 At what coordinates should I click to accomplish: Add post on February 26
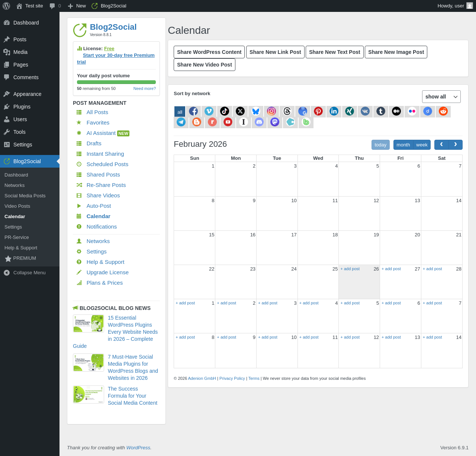tap(350, 269)
